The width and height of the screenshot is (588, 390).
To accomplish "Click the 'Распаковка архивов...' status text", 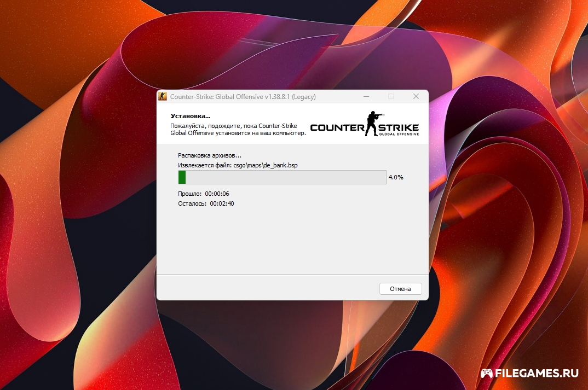I will pyautogui.click(x=210, y=155).
